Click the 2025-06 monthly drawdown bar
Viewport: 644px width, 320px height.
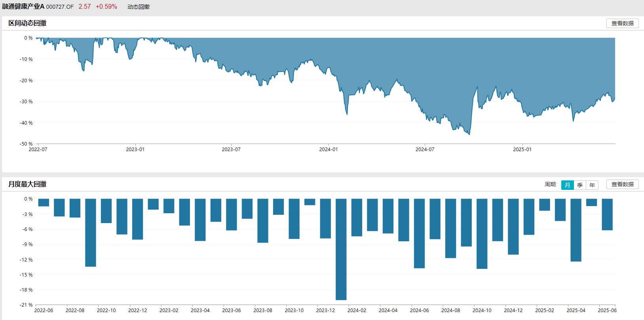(607, 214)
